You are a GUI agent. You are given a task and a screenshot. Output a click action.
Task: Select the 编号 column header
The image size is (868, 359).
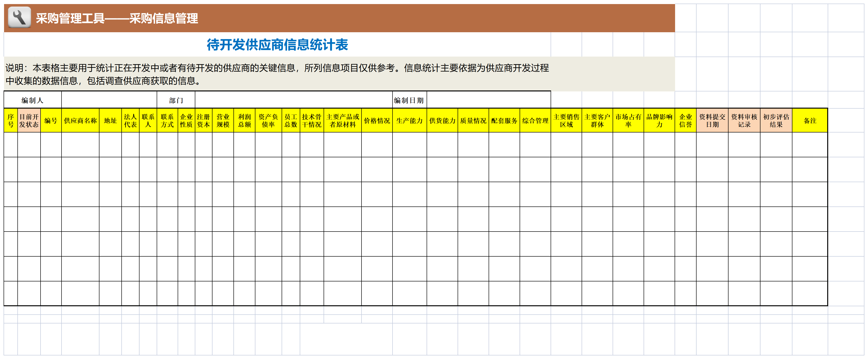(51, 121)
